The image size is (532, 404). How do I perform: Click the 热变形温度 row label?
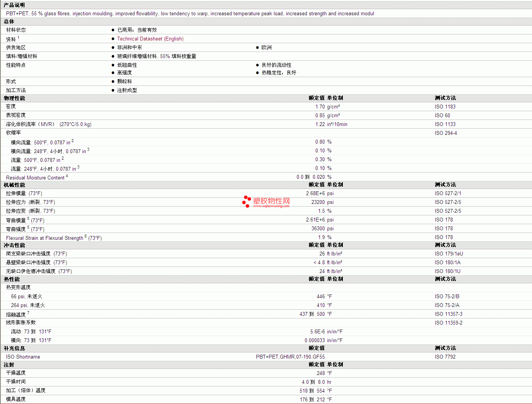click(x=18, y=287)
